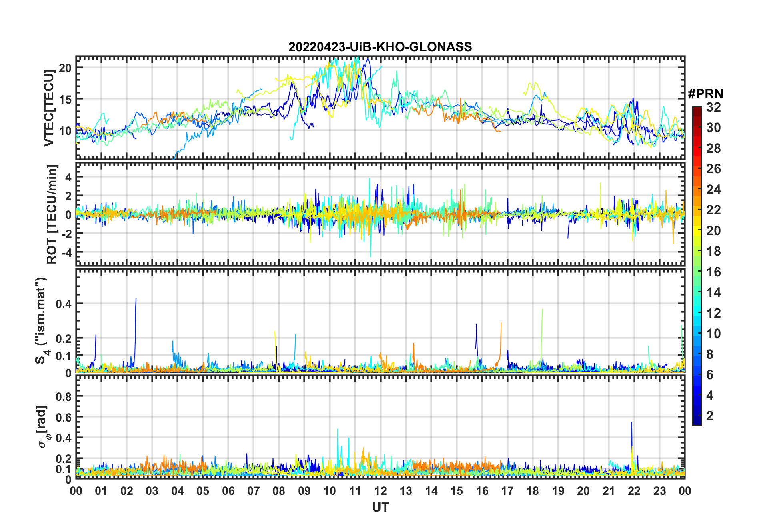Click sigma-phi axis tick label 0.8

click(63, 396)
